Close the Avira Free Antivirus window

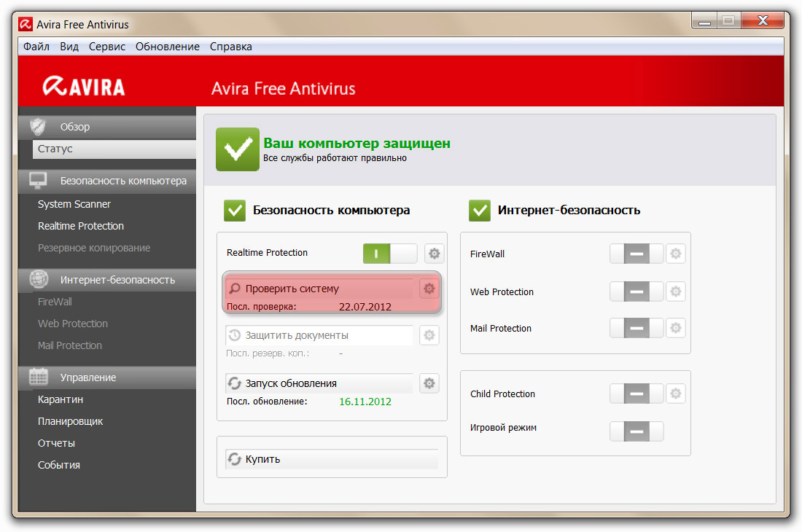tap(763, 20)
